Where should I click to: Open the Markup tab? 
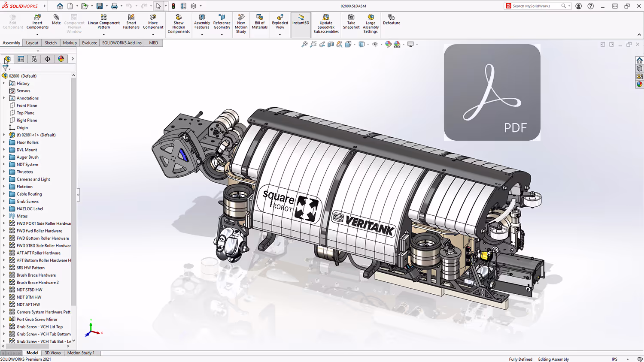point(70,43)
